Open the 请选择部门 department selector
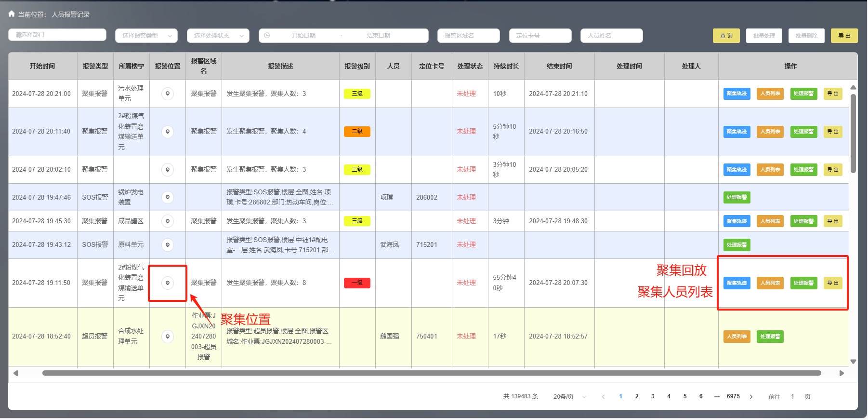The width and height of the screenshot is (868, 420). pos(57,35)
